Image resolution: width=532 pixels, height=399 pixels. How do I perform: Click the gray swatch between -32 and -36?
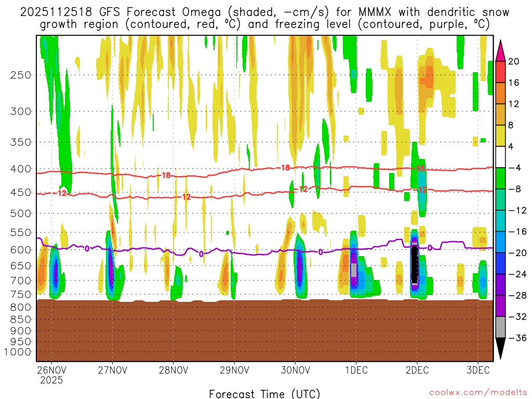click(x=500, y=327)
